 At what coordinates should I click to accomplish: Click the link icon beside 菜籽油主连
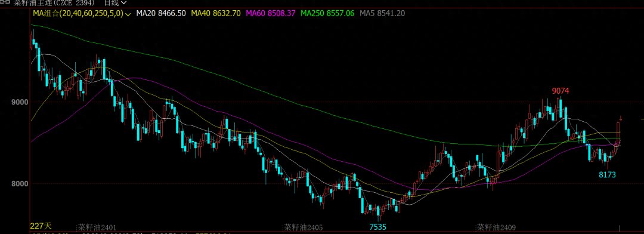pos(5,2)
